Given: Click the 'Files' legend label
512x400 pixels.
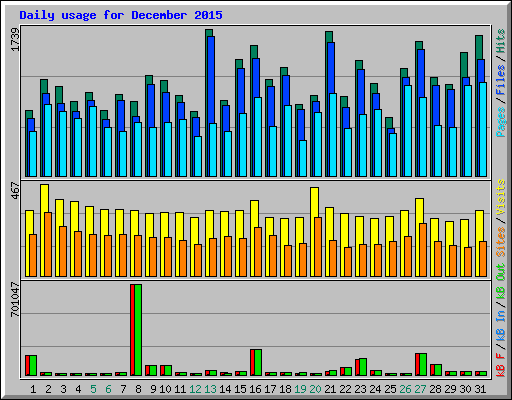Looking at the screenshot, I should pos(501,80).
